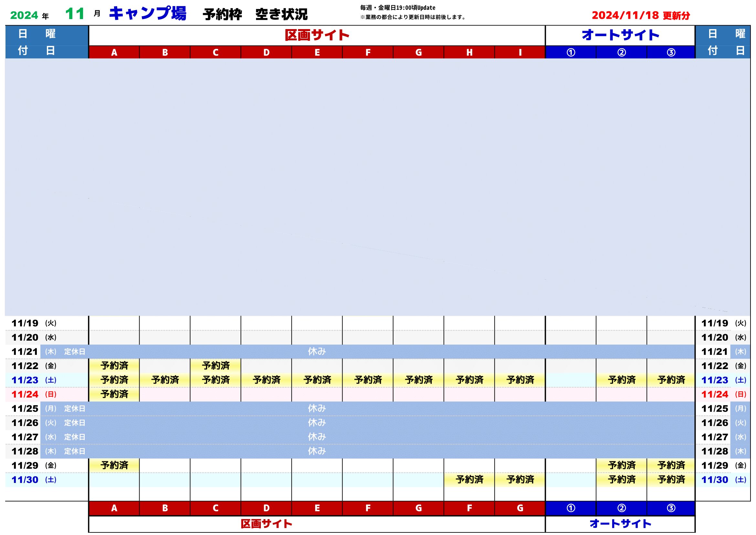This screenshot has width=756, height=535.
Task: Click the right blue 11/30 (土) date
Action: point(724,480)
